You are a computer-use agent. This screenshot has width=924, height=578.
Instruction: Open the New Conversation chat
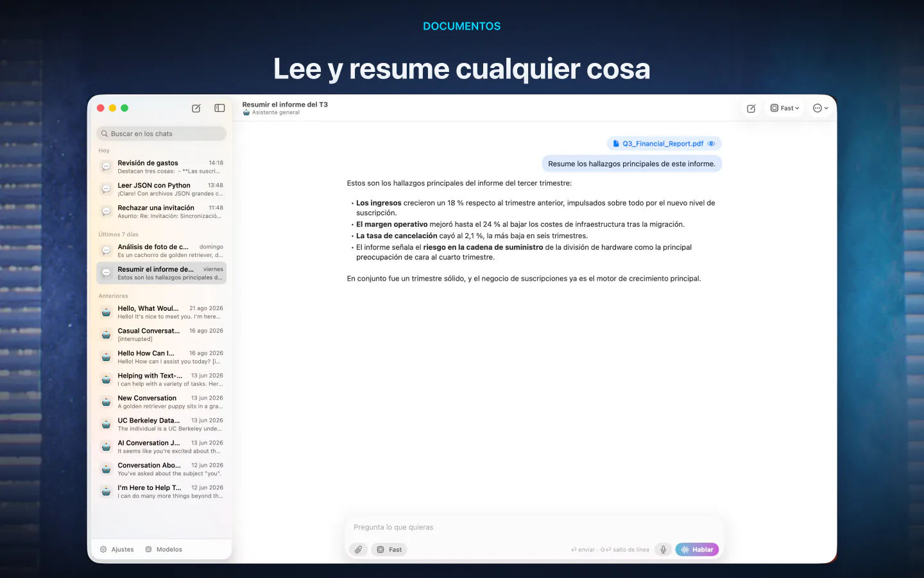coord(162,402)
